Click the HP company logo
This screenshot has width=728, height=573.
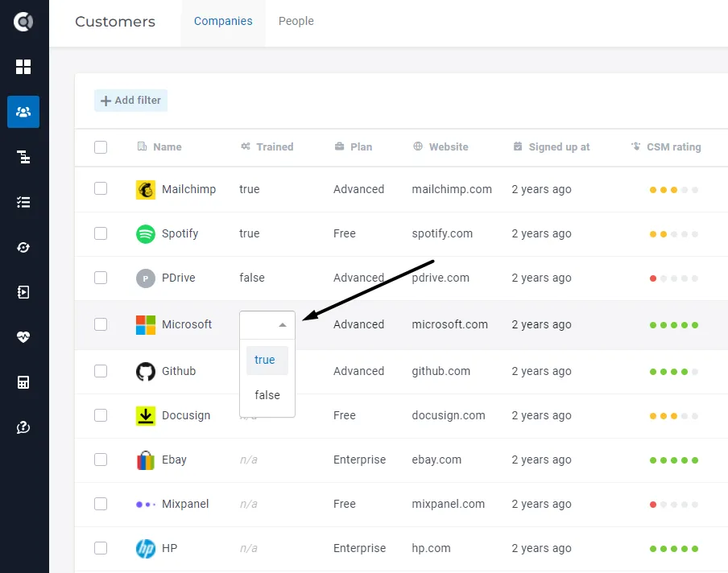145,549
